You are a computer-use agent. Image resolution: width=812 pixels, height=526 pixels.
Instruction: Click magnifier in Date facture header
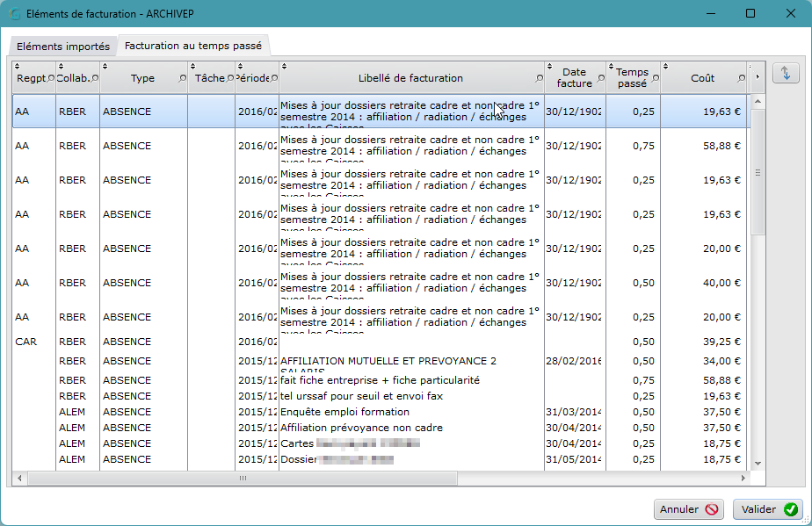(x=601, y=79)
